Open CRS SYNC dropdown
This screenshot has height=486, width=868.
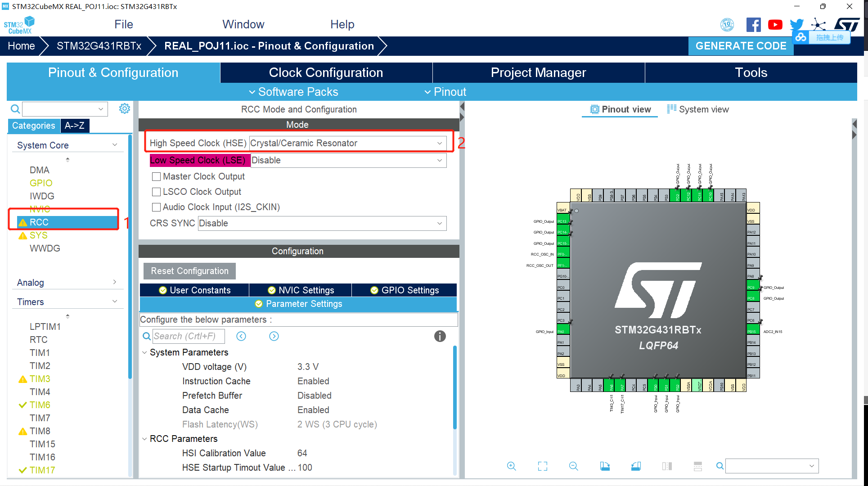point(322,224)
